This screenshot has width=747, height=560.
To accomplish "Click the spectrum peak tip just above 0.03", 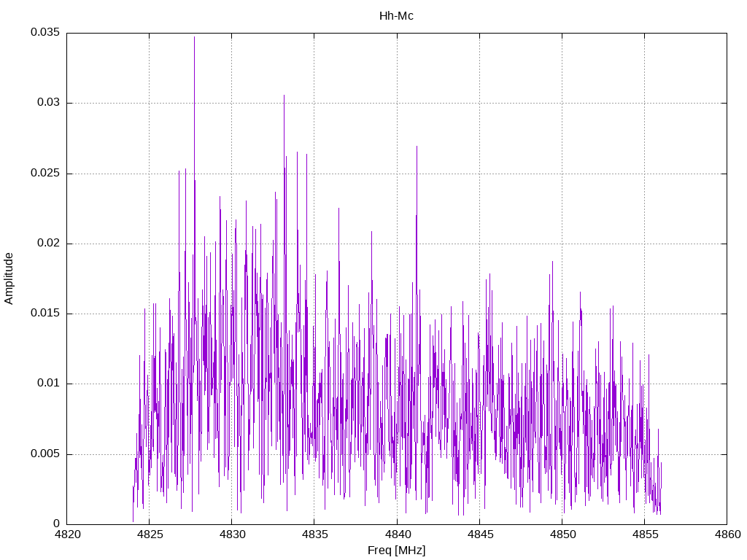I will pyautogui.click(x=284, y=96).
